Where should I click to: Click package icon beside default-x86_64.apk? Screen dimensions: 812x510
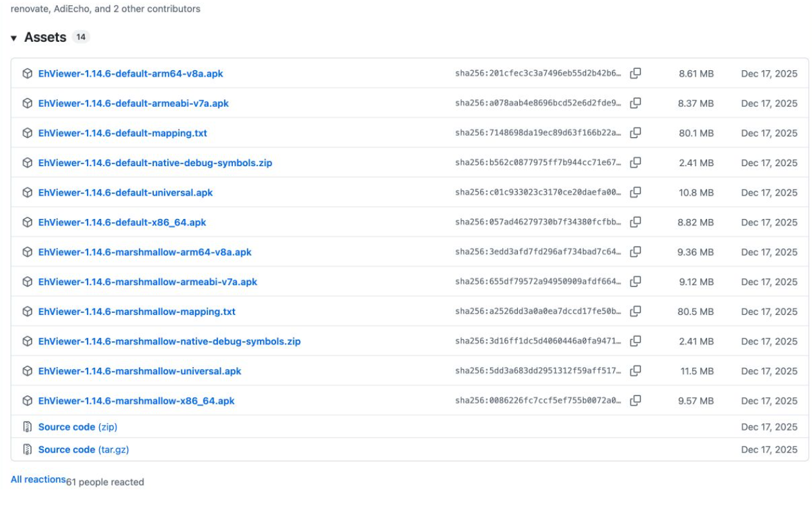point(27,222)
